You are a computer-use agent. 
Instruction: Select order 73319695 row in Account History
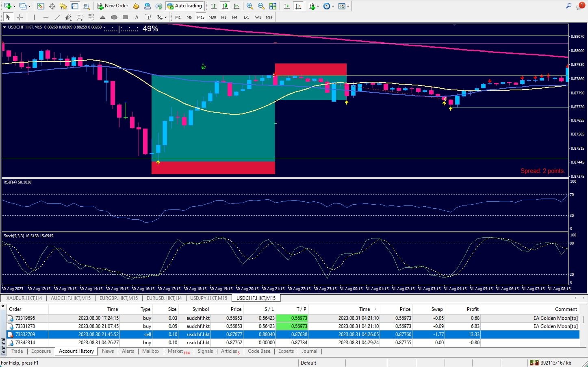pos(25,318)
